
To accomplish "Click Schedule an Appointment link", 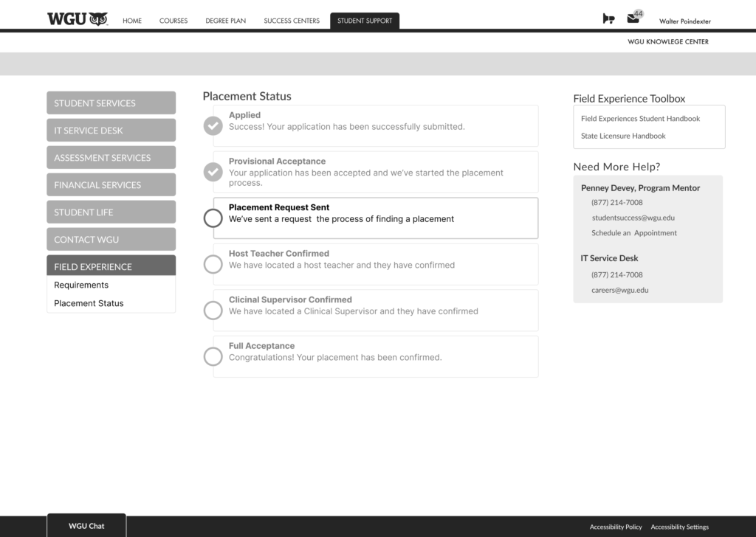I will pos(633,233).
